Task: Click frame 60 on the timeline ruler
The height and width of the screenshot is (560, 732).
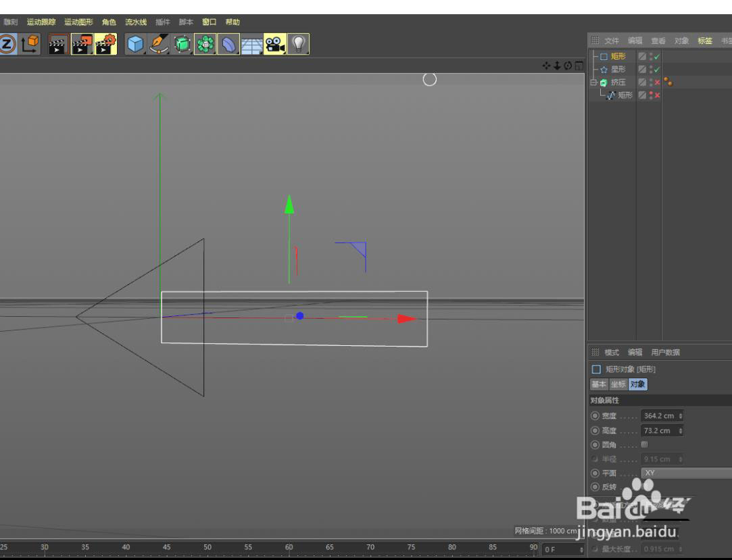Action: coord(289,549)
